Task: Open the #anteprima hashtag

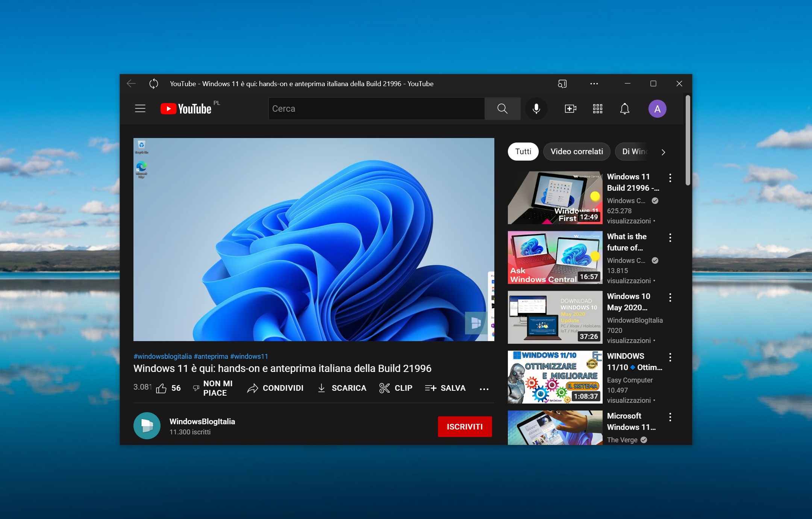Action: pos(211,356)
